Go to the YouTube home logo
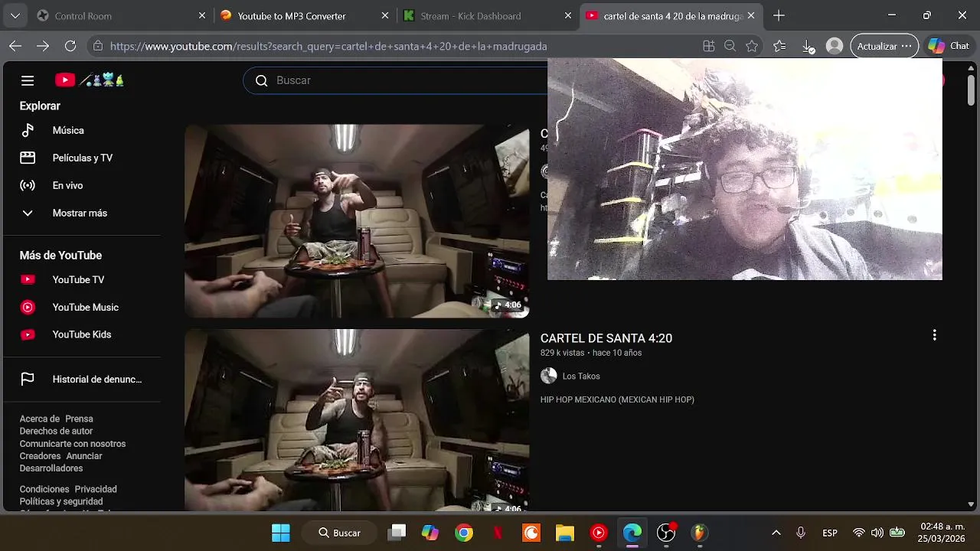Screen dimensions: 980x551 coord(90,80)
